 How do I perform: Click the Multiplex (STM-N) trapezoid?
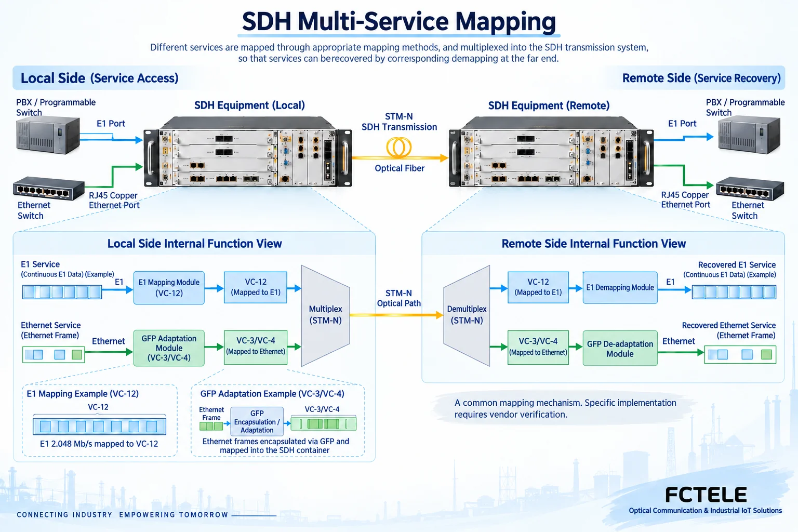coord(326,316)
